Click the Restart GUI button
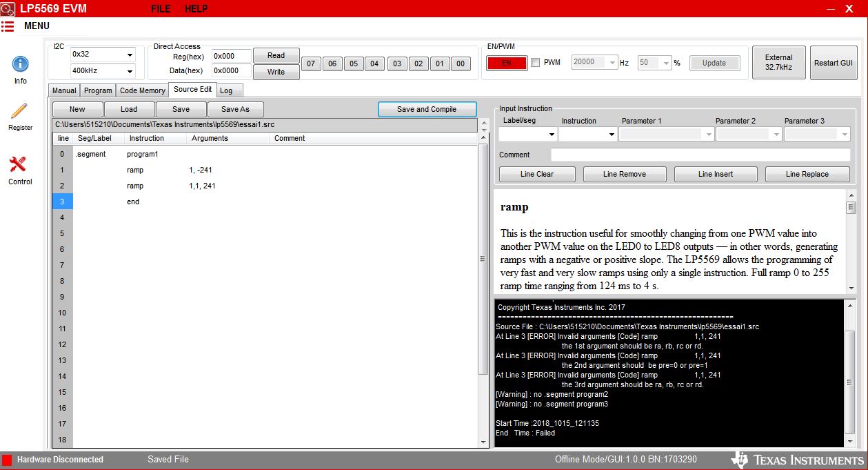This screenshot has width=868, height=470. pyautogui.click(x=835, y=62)
